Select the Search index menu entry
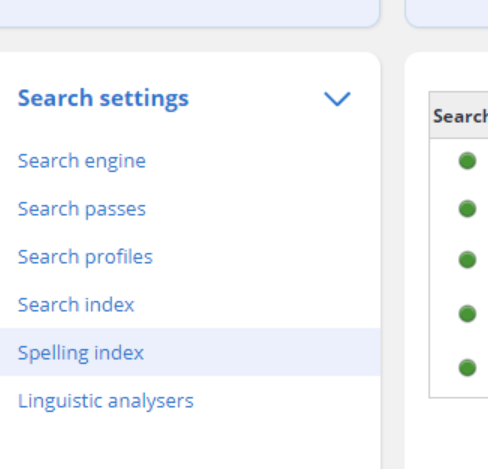This screenshot has width=488, height=469. 76,305
